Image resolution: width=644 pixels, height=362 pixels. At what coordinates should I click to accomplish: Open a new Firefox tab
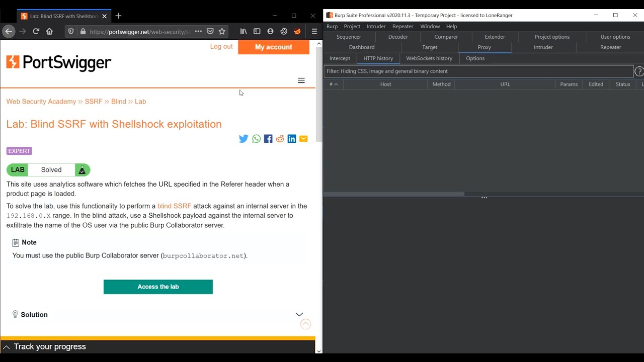click(x=118, y=16)
